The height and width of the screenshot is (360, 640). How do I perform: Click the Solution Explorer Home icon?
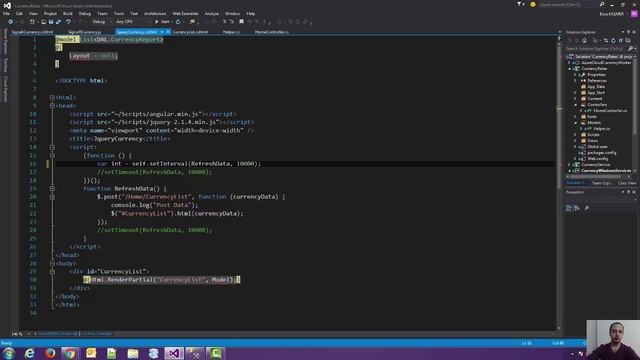coord(584,40)
